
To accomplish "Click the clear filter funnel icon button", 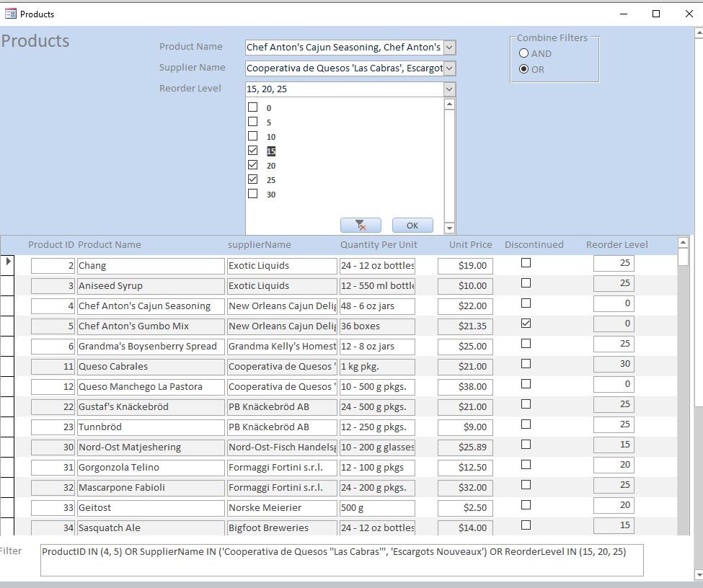I will (361, 226).
